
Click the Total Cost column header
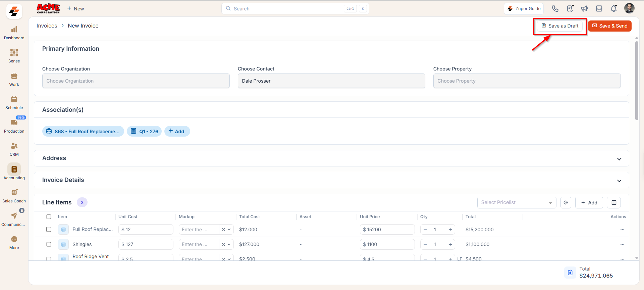click(250, 217)
